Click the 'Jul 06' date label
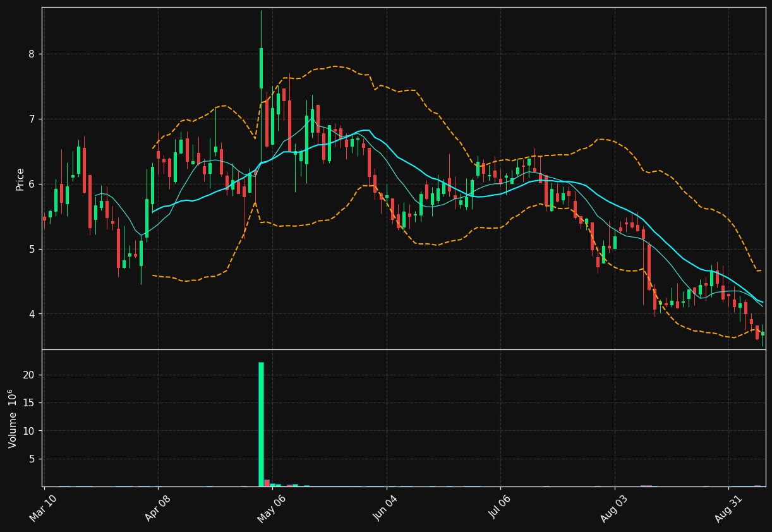This screenshot has width=772, height=532. (x=500, y=508)
